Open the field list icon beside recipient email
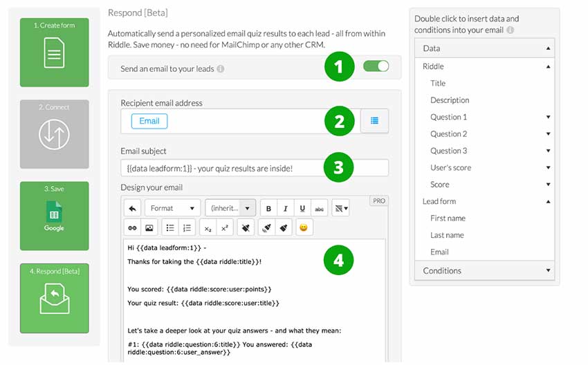Viewport: 588px width, 365px height. (374, 121)
